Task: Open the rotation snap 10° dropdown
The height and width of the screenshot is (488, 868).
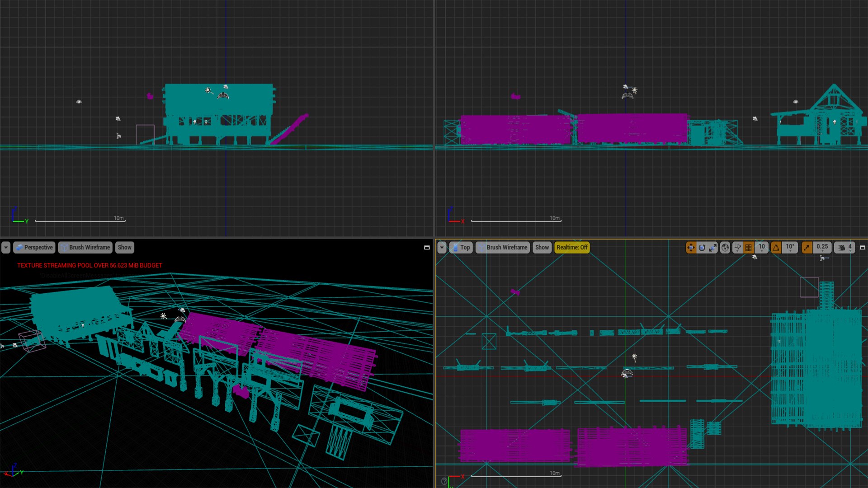Action: point(790,247)
